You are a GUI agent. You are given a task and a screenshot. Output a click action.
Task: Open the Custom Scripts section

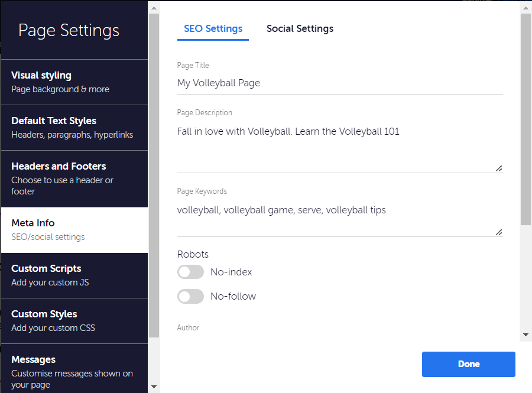tap(74, 275)
